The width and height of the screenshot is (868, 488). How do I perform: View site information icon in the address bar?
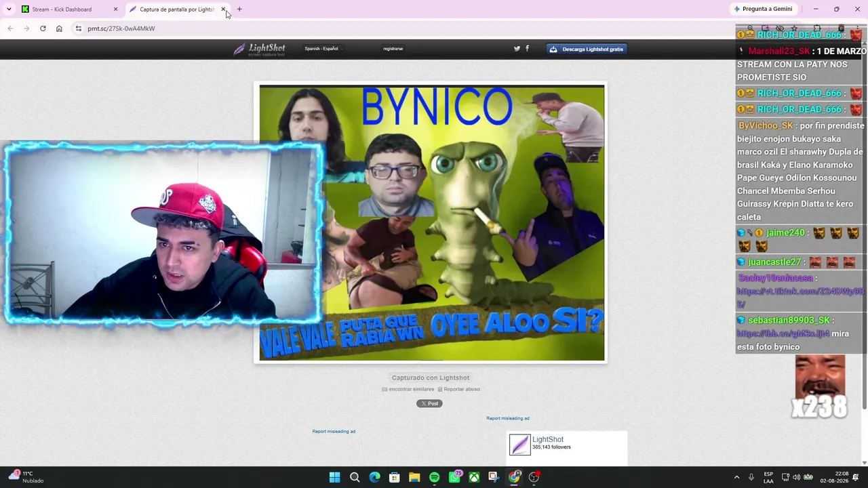tap(78, 28)
